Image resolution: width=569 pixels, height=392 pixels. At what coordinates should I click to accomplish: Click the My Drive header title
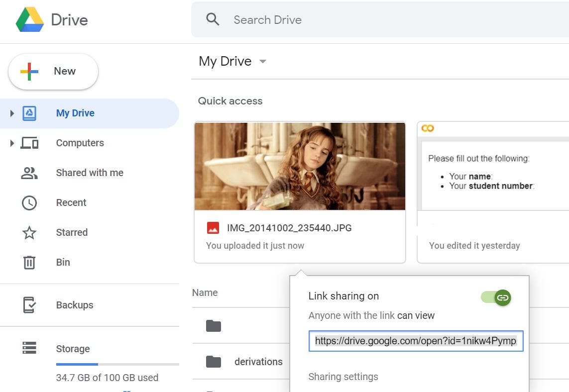[x=225, y=61]
